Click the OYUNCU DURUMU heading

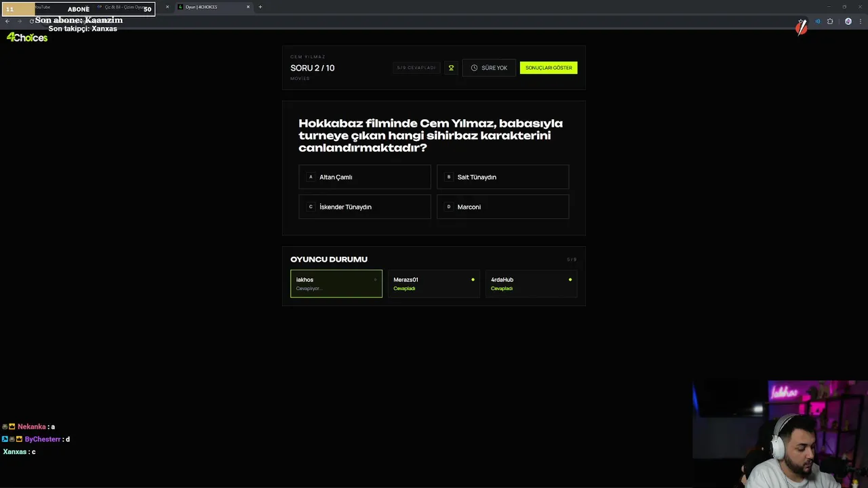(x=329, y=259)
